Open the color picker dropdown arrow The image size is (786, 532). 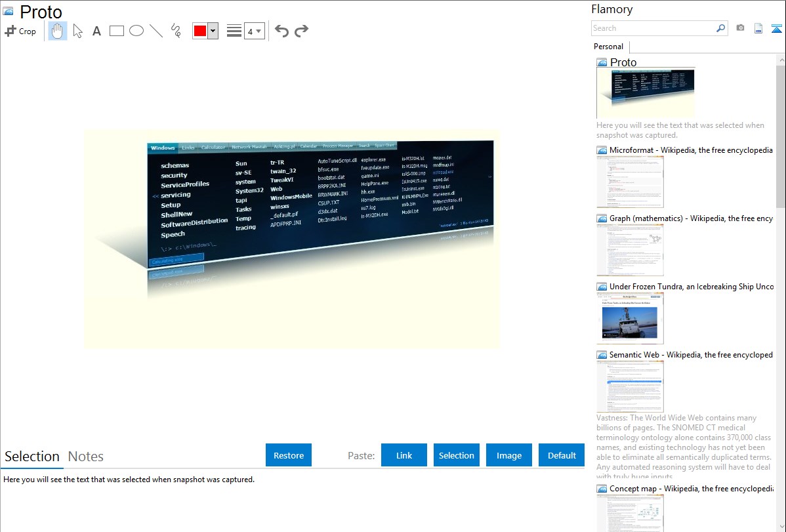(213, 31)
